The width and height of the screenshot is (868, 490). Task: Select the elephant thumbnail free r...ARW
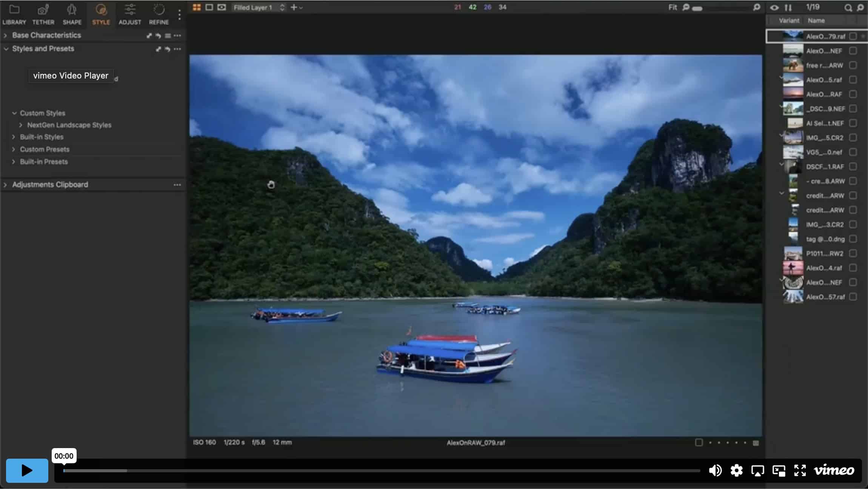coord(793,65)
